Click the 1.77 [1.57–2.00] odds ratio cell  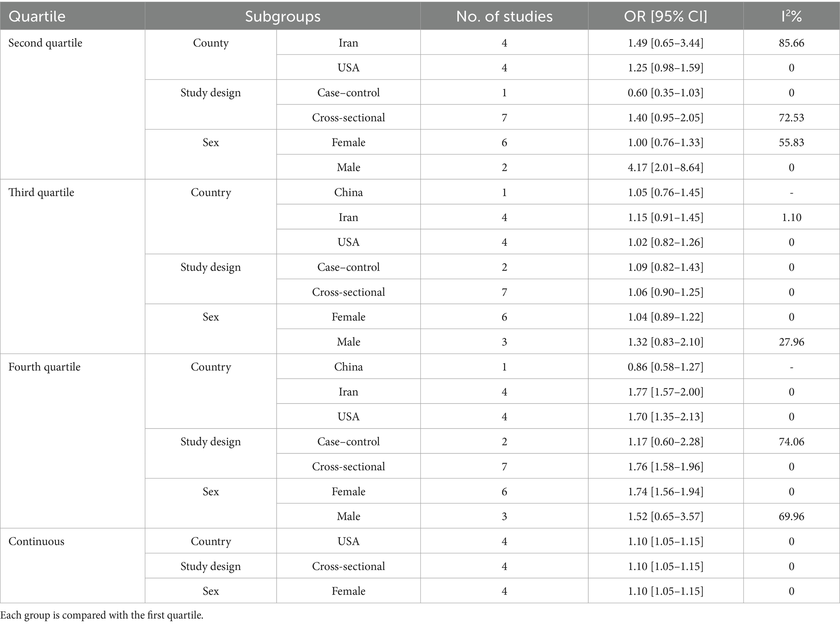pos(665,392)
